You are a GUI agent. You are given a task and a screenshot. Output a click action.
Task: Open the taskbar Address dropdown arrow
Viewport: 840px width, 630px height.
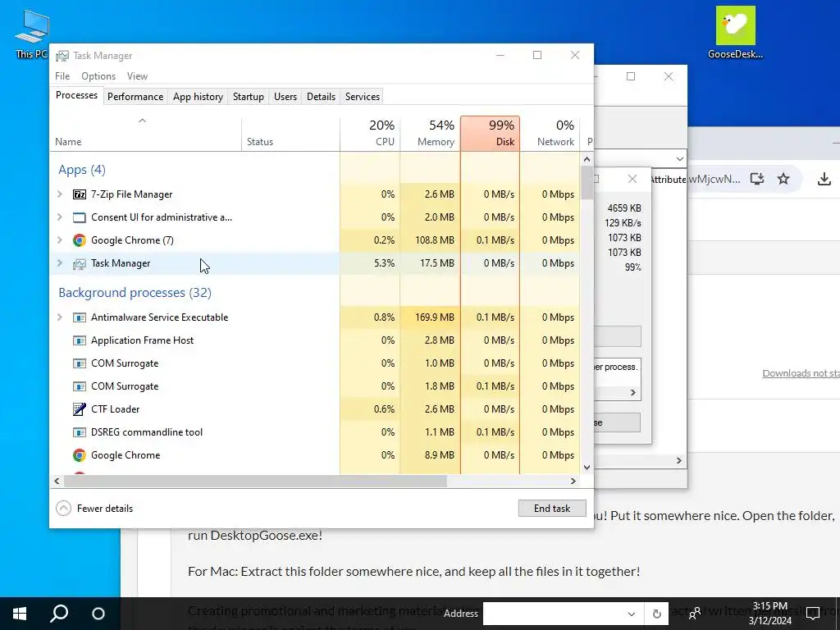click(x=632, y=614)
